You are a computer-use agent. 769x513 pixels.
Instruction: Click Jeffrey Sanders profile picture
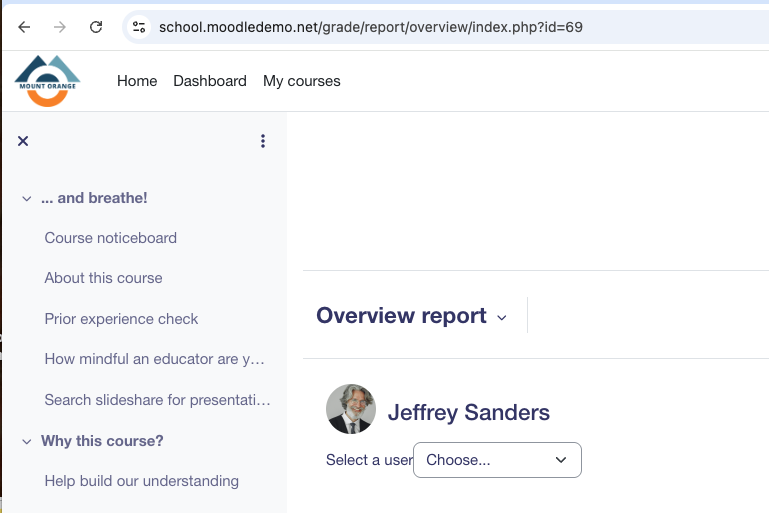pyautogui.click(x=351, y=409)
